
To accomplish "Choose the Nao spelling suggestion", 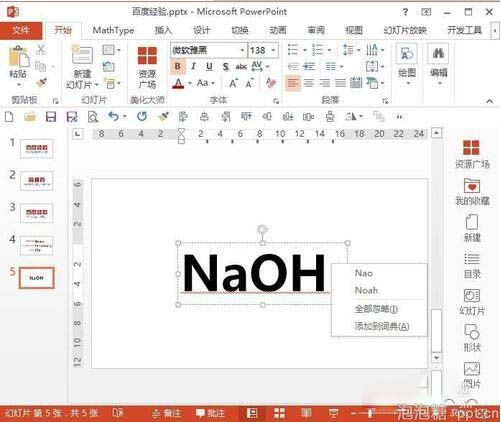I will click(363, 273).
